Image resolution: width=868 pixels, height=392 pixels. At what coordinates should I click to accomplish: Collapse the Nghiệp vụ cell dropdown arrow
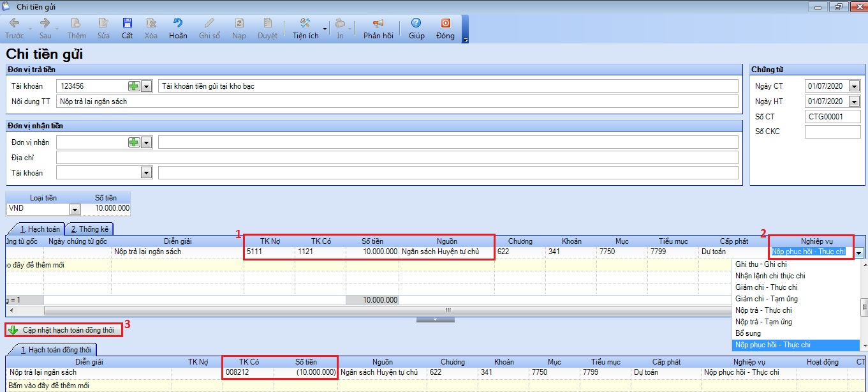pyautogui.click(x=859, y=253)
